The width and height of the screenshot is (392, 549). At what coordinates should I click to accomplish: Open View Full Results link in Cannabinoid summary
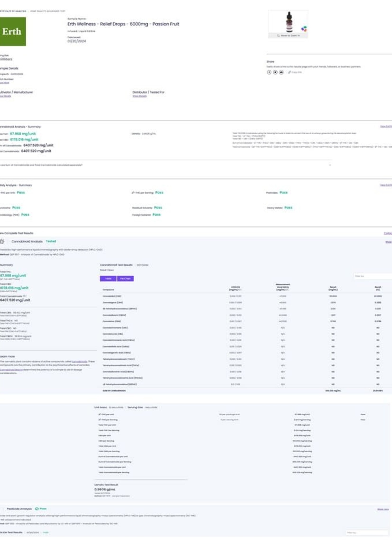(x=386, y=126)
